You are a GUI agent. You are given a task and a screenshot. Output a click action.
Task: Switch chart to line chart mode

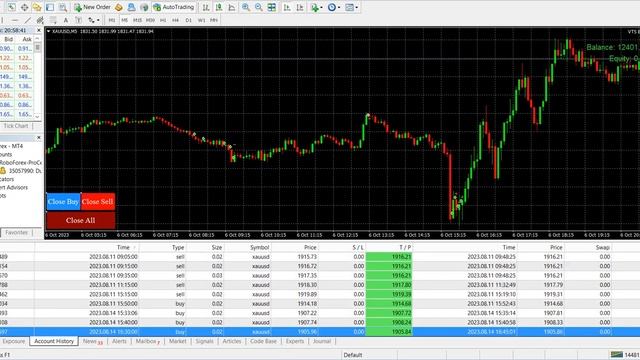[x=231, y=7]
